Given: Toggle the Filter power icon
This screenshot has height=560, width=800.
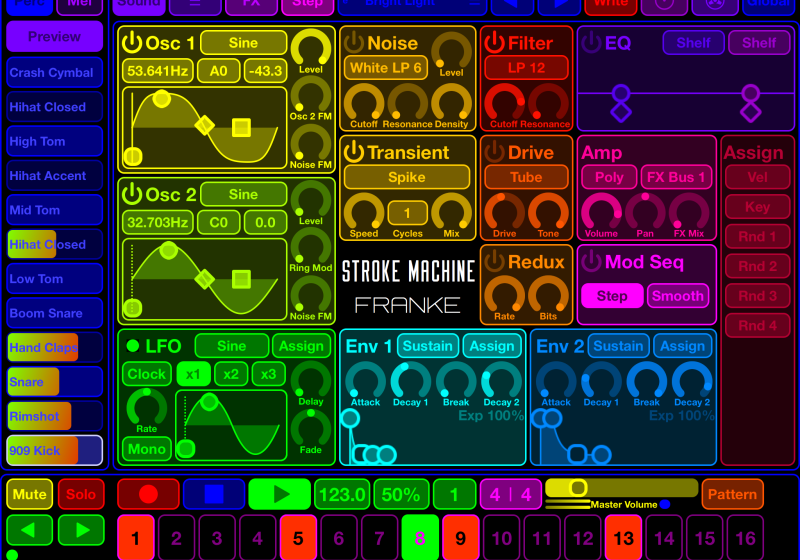Looking at the screenshot, I should point(494,43).
